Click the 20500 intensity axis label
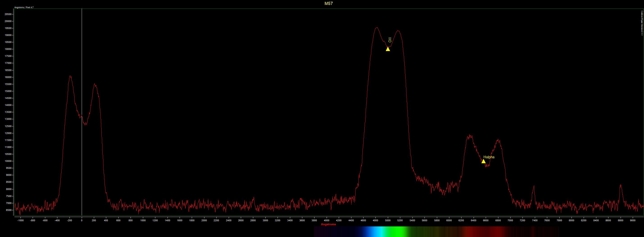Screen dimensions: 644x237 [x=8, y=14]
